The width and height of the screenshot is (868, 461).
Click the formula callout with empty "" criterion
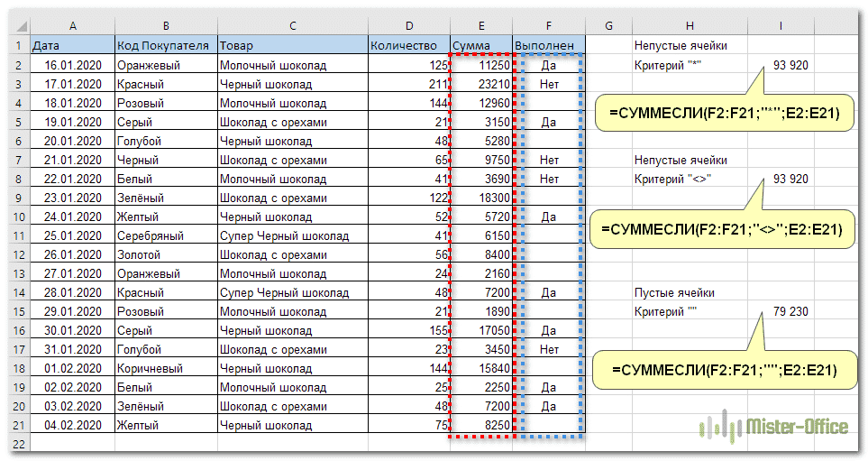point(726,370)
